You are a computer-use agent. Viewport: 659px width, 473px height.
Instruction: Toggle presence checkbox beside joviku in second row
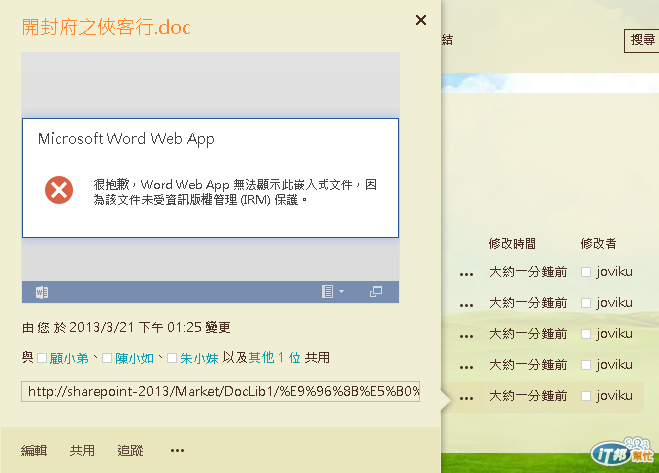pyautogui.click(x=586, y=303)
